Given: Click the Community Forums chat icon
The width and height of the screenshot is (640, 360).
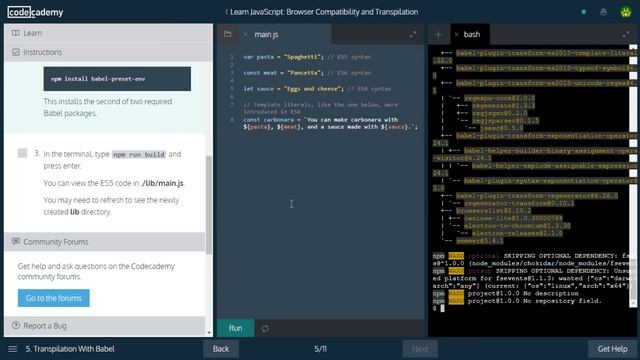Looking at the screenshot, I should [x=16, y=242].
